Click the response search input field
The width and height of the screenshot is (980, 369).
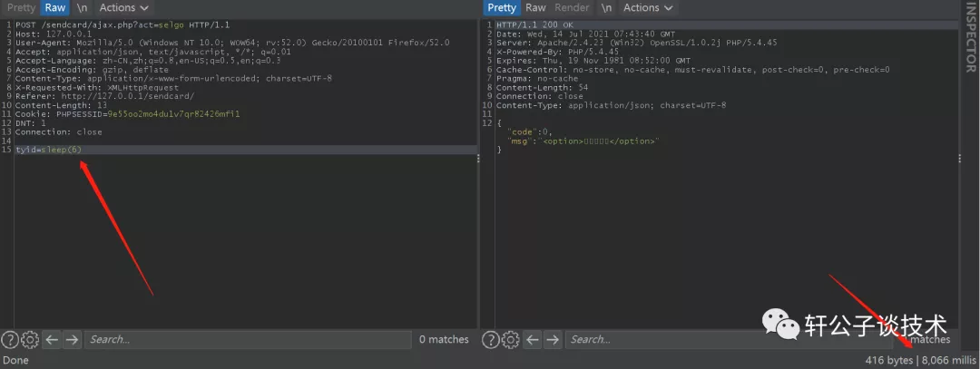(726, 340)
